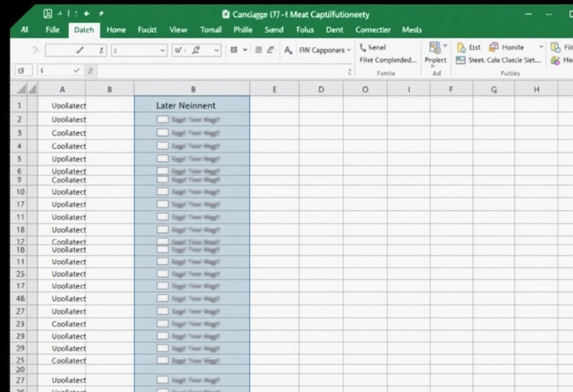The height and width of the screenshot is (392, 573).
Task: Click the Steet. Cola Clascle Siet icon
Action: (x=460, y=60)
